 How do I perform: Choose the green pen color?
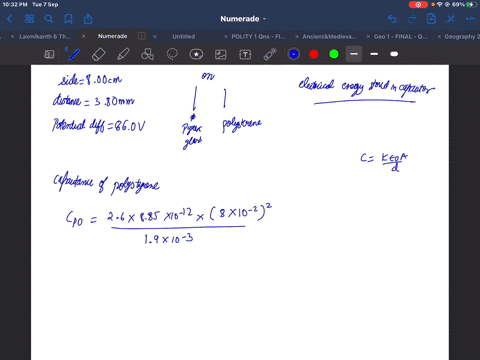pos(334,54)
